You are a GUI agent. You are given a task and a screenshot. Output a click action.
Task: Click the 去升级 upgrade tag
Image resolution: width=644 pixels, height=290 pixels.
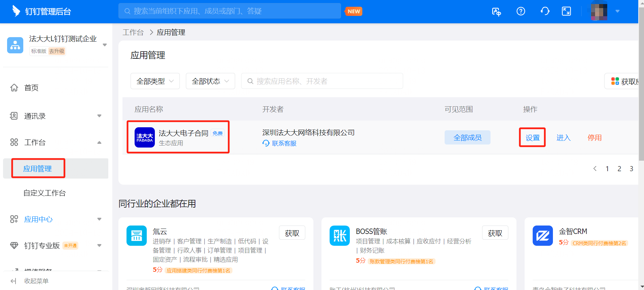pyautogui.click(x=57, y=51)
